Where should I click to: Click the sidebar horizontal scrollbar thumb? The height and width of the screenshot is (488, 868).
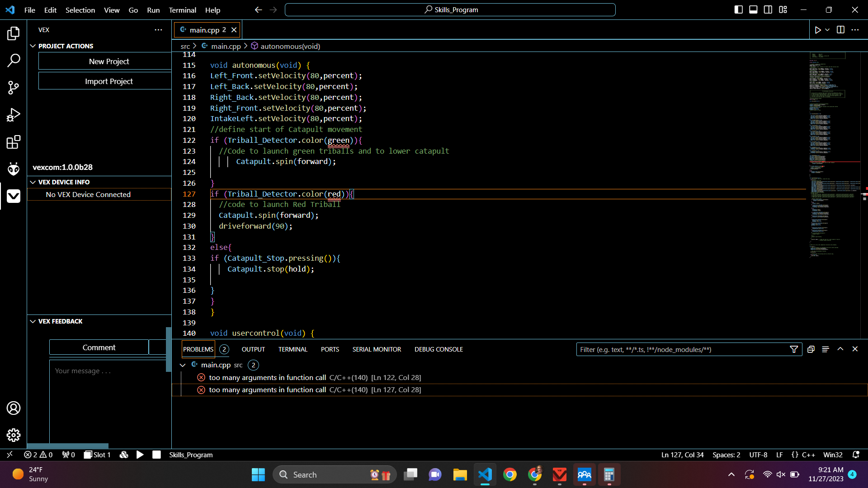pos(68,446)
